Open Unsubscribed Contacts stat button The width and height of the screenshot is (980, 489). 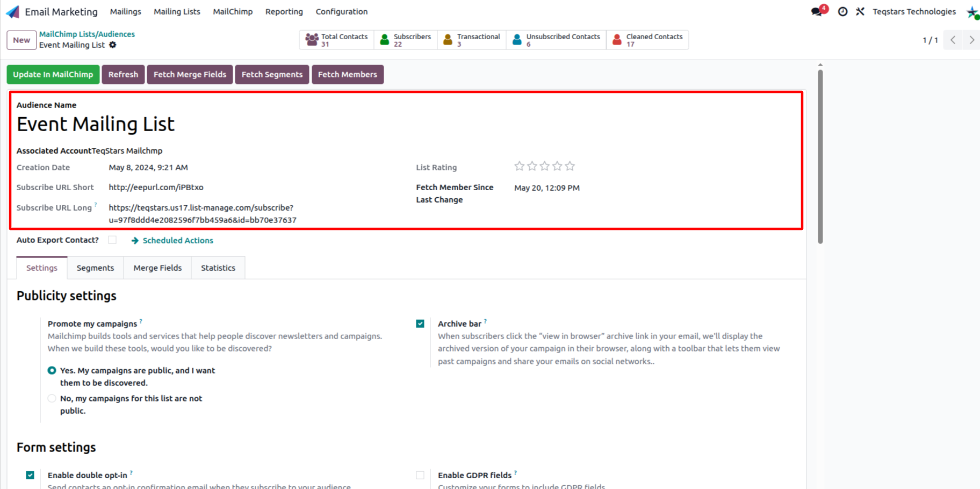click(x=556, y=40)
